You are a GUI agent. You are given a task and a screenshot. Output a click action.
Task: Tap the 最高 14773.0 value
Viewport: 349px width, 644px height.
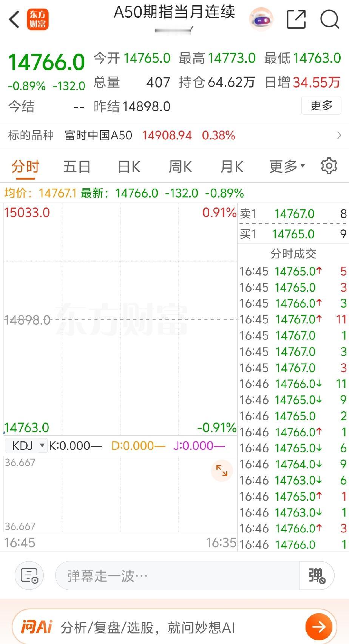pyautogui.click(x=232, y=58)
